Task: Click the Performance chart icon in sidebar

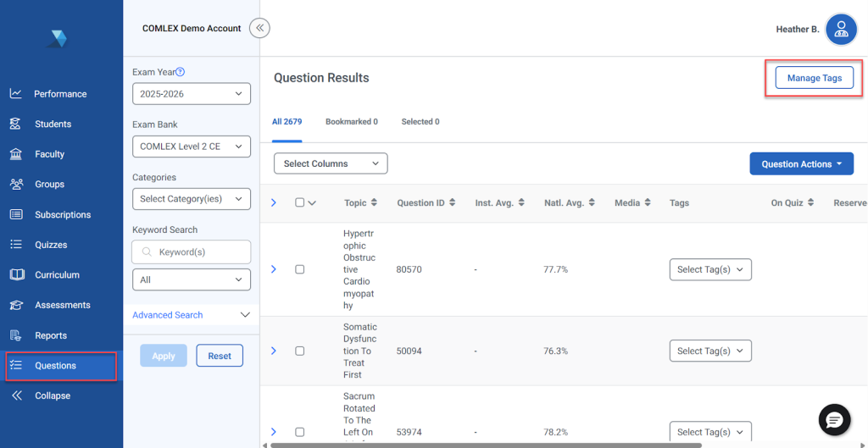Action: point(15,94)
